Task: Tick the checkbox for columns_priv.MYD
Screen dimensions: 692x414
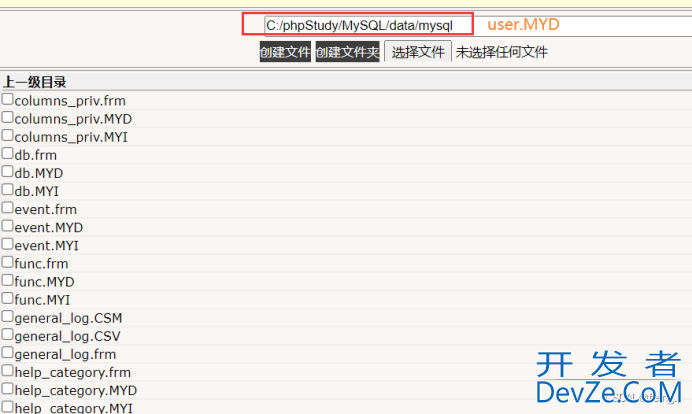Action: pos(7,117)
